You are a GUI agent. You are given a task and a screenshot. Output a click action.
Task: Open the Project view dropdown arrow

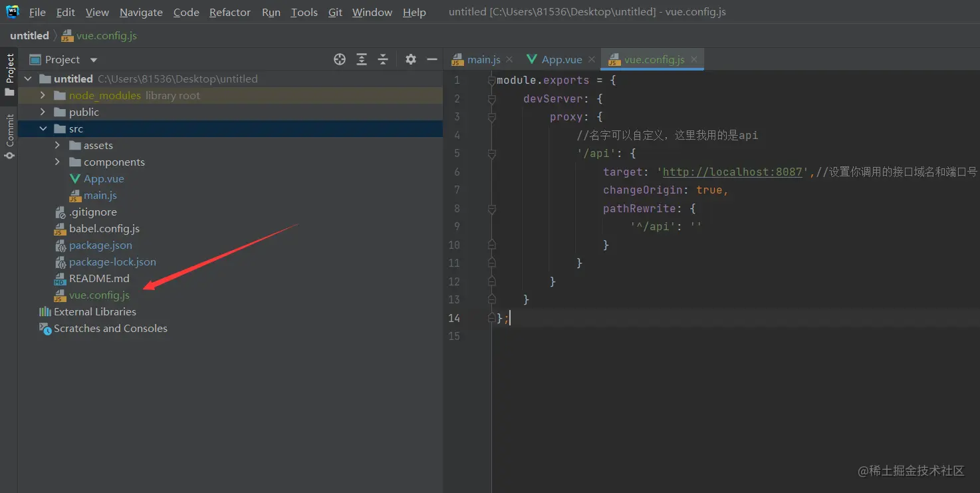[x=94, y=60]
